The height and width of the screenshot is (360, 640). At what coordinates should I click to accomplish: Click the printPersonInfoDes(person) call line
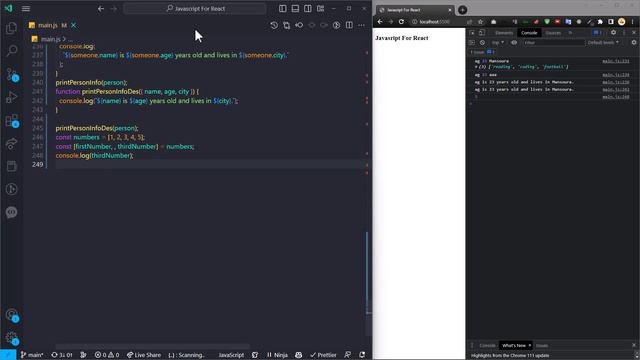[x=97, y=128]
